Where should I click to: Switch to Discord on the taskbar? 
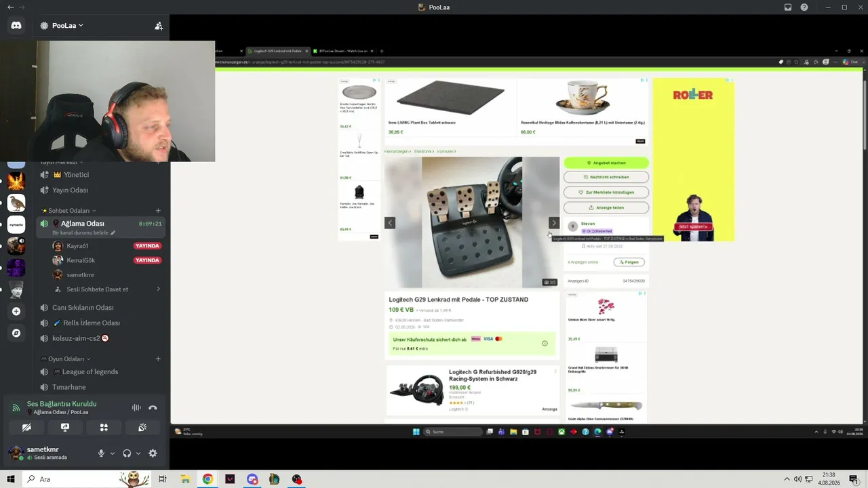(x=252, y=479)
